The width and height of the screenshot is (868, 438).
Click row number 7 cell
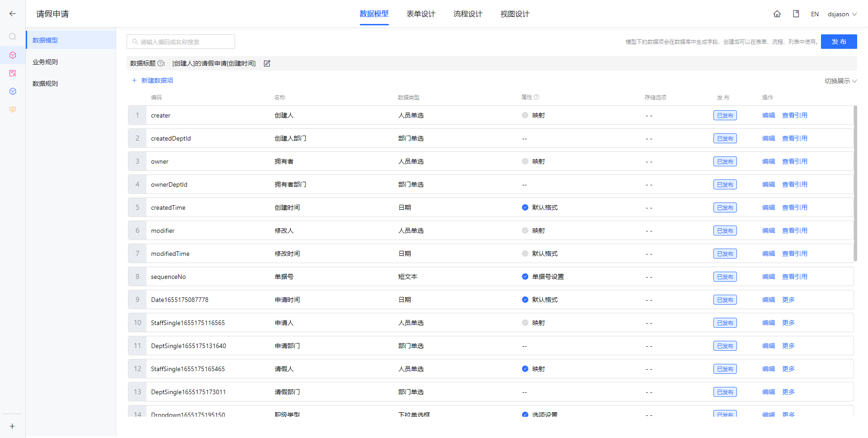pyautogui.click(x=137, y=254)
